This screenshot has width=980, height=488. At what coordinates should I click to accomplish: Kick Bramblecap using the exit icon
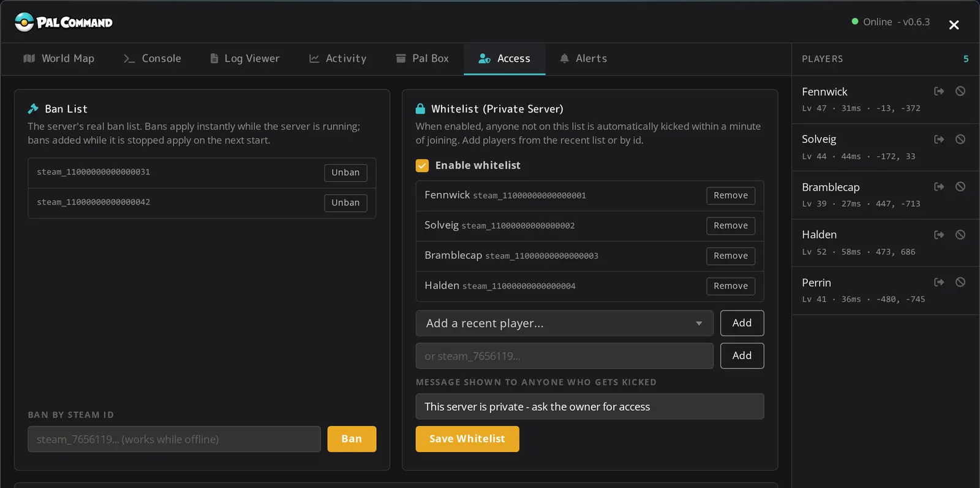939,187
